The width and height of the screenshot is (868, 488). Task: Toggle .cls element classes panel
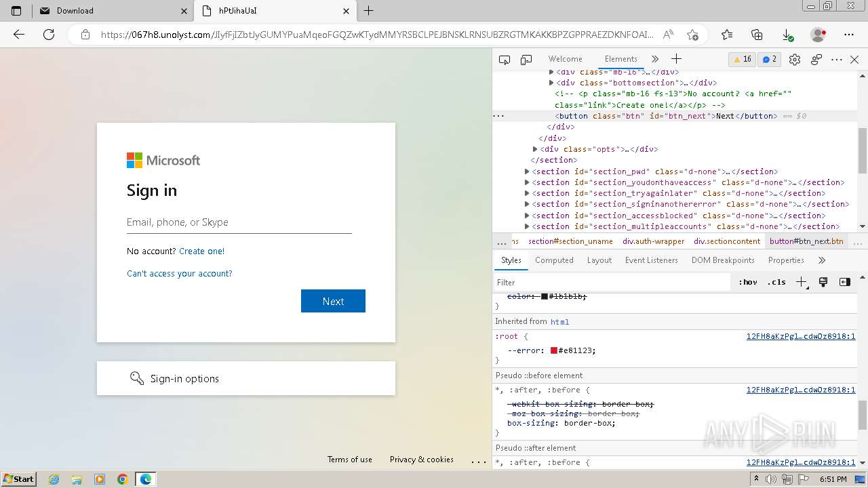tap(776, 282)
